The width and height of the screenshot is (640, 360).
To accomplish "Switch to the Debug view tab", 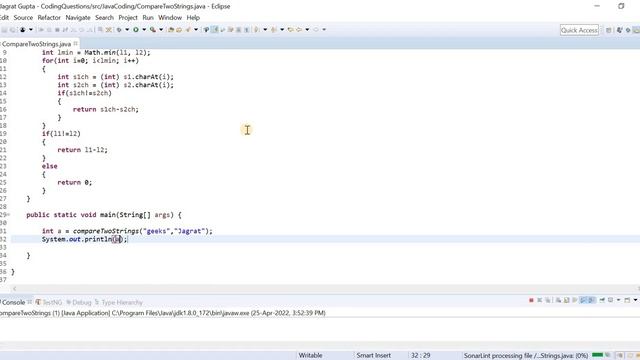I will pos(79,302).
